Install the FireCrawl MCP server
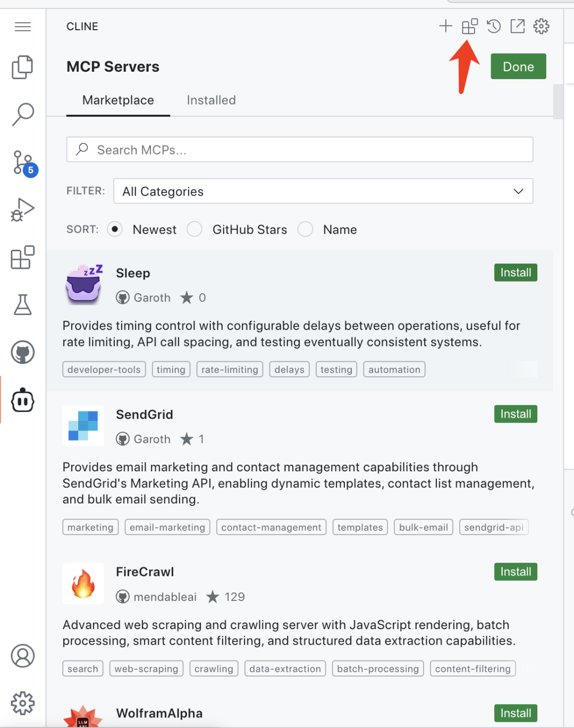574x728 pixels. coord(515,572)
